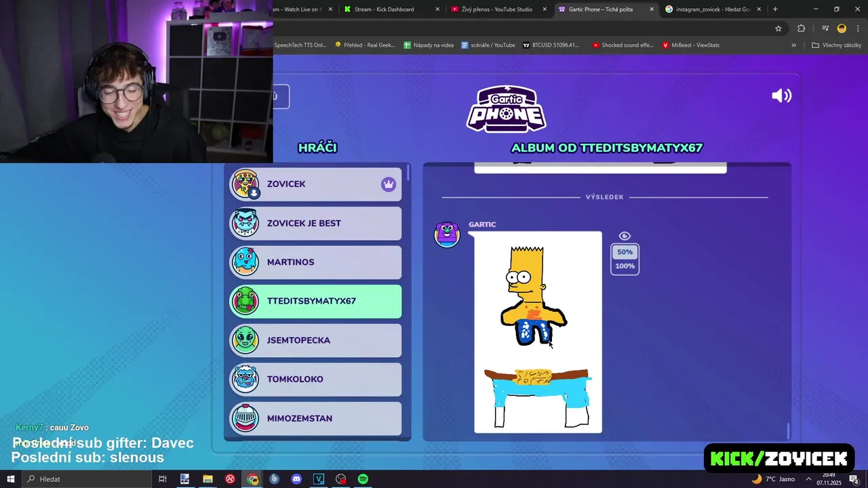Open the Windows Start menu
Viewport: 868px width, 488px height.
pyautogui.click(x=10, y=479)
